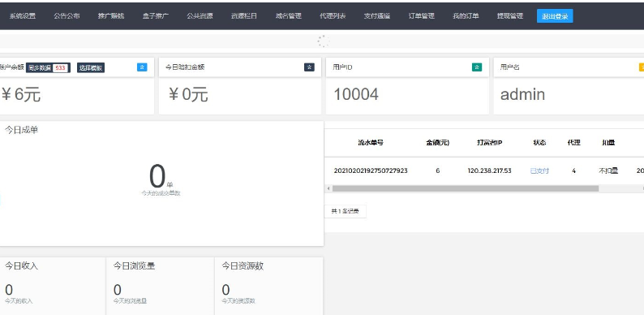The width and height of the screenshot is (644, 315).
Task: Click the 今日资源数 card title
Action: (243, 266)
